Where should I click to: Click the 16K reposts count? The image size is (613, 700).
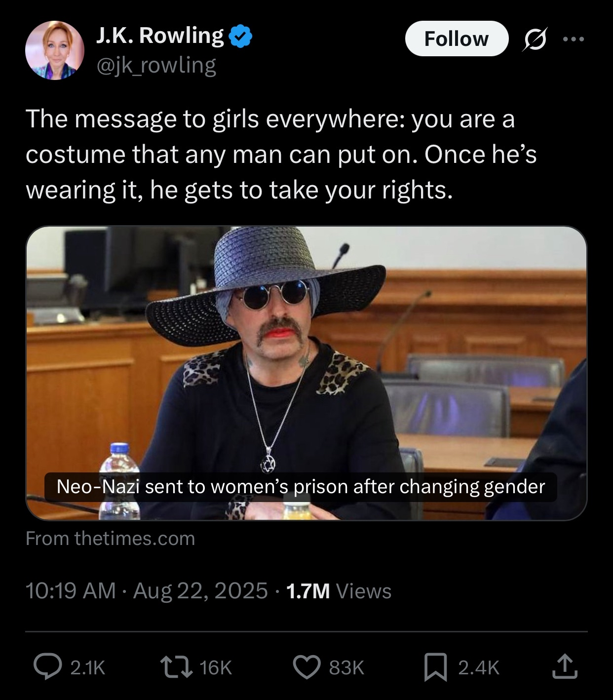pyautogui.click(x=216, y=667)
